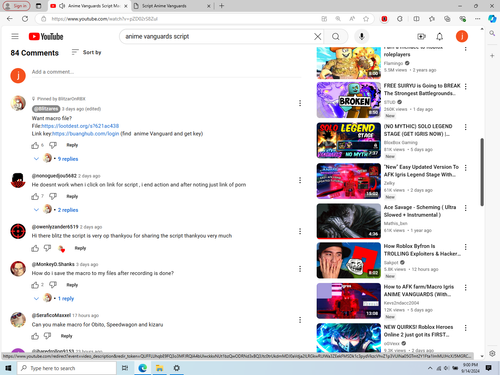Go back using browser back arrow
The height and width of the screenshot is (375, 500).
coord(10,19)
